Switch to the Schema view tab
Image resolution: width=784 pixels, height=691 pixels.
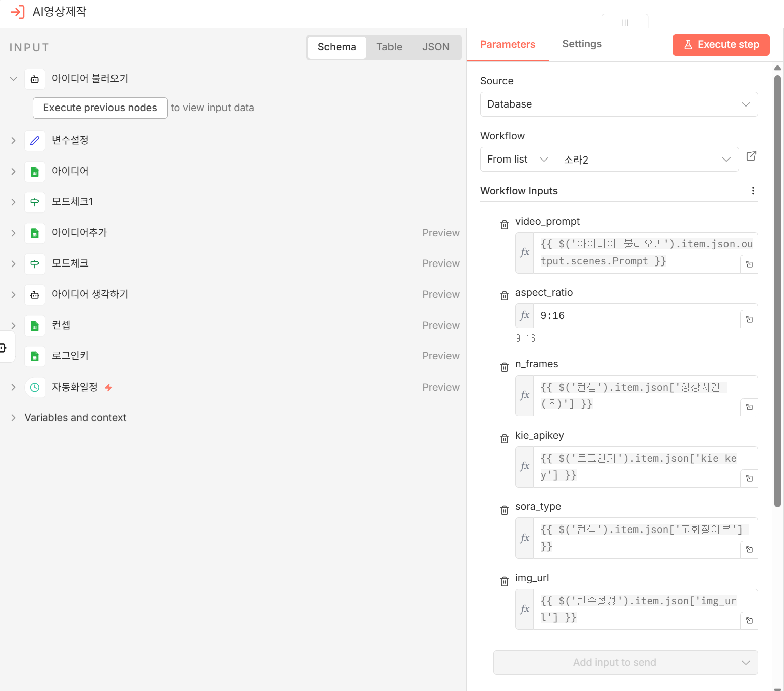tap(337, 47)
